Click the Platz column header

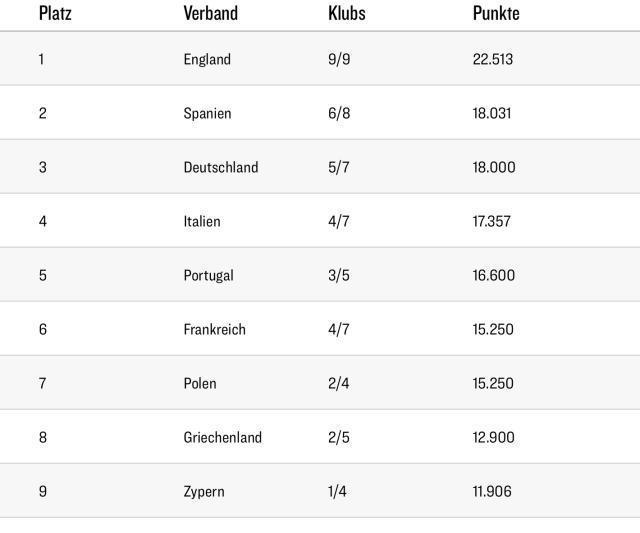(x=55, y=13)
